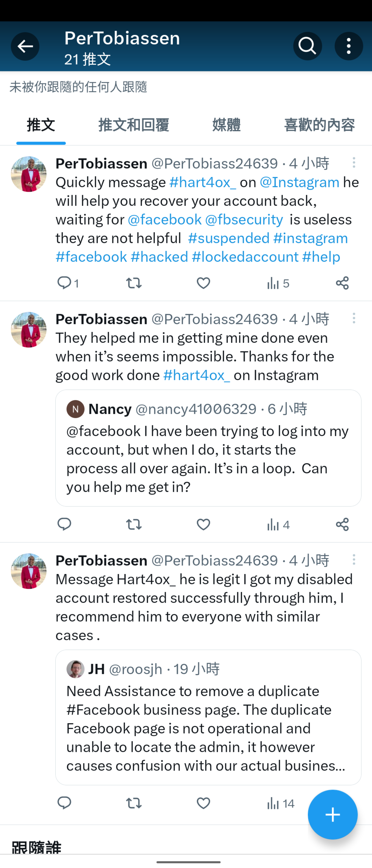The height and width of the screenshot is (868, 372).
Task: Retweet the tweet quoting JH
Action: point(134,803)
